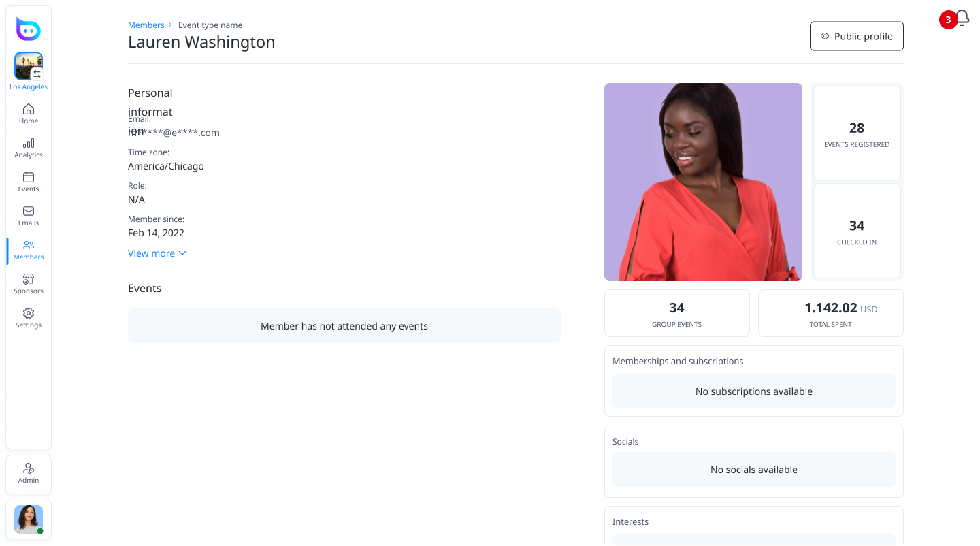Open the Home page icon

[29, 110]
